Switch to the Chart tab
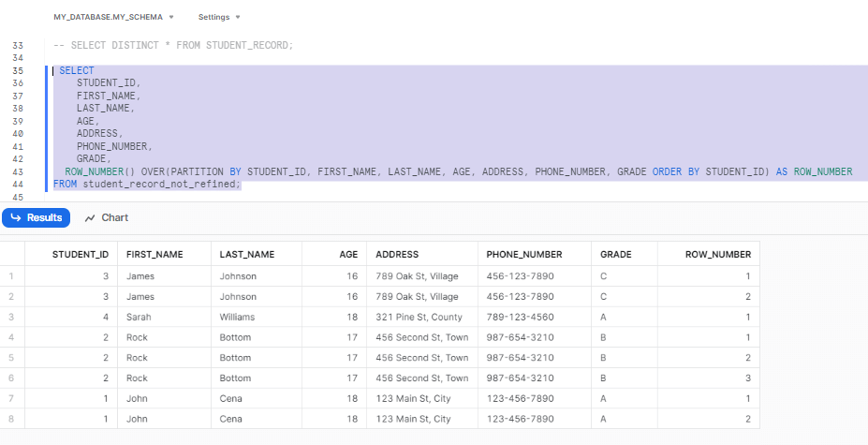 coord(107,217)
